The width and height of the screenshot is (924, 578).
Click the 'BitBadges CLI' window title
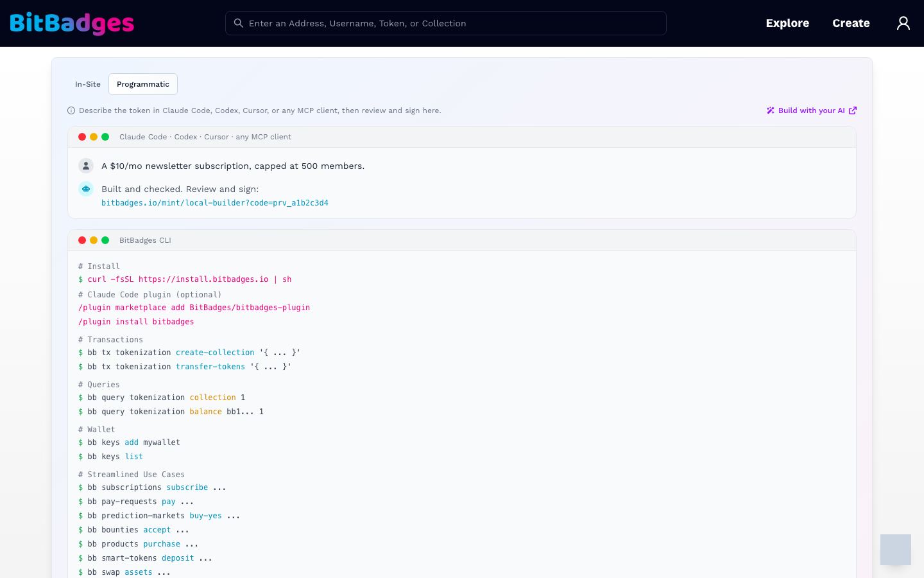point(145,240)
